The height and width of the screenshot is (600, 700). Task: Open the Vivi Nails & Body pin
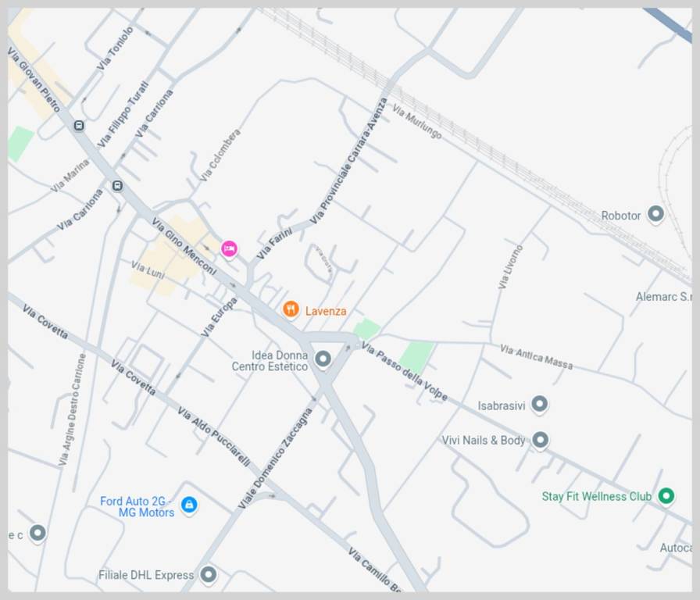tap(540, 440)
